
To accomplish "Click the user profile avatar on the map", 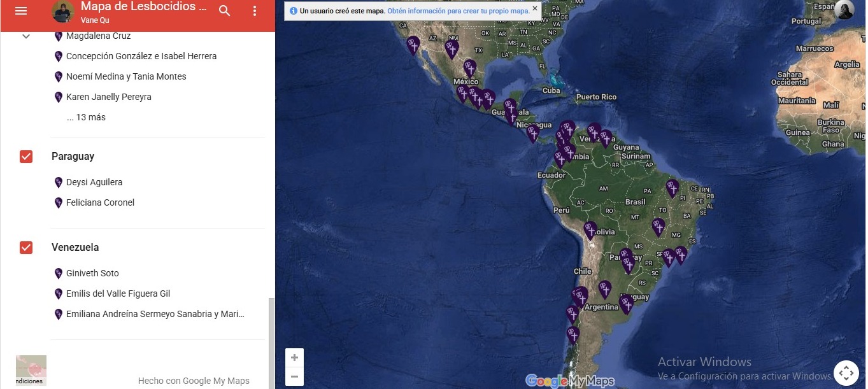I will pos(844,10).
